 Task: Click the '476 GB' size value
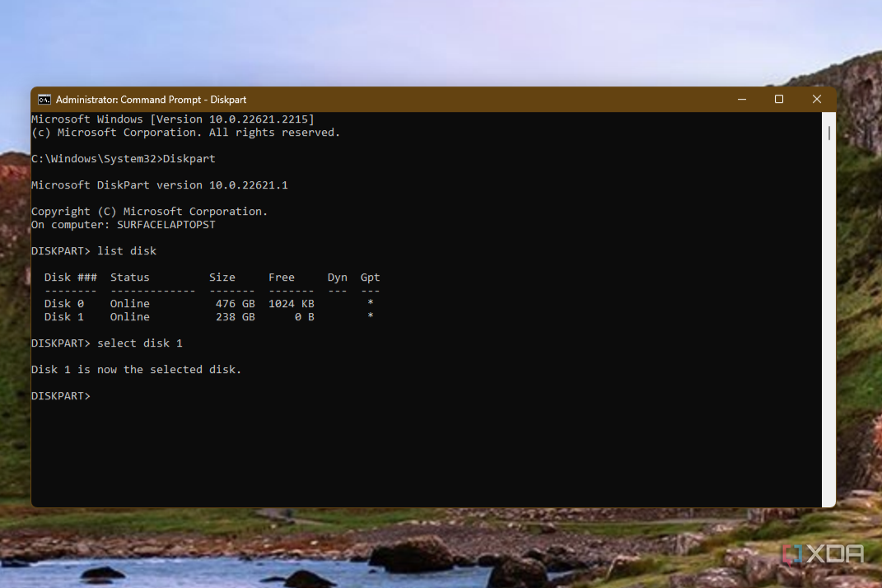click(x=236, y=303)
